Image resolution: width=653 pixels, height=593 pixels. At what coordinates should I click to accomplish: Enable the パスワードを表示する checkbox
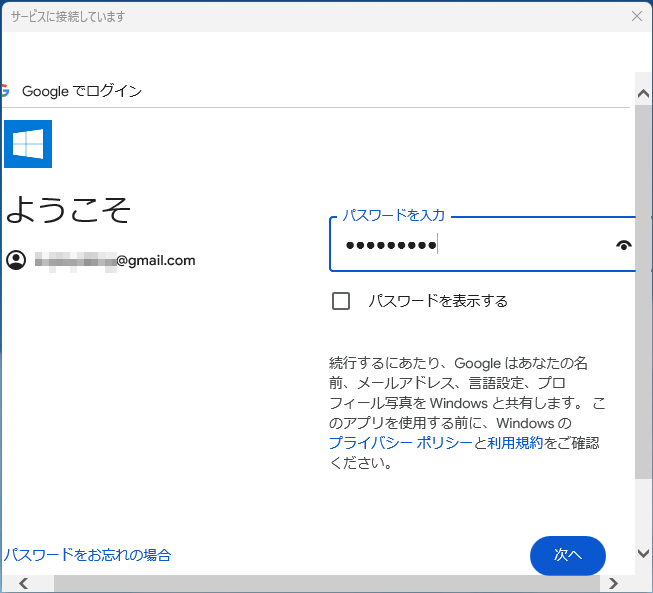point(341,301)
